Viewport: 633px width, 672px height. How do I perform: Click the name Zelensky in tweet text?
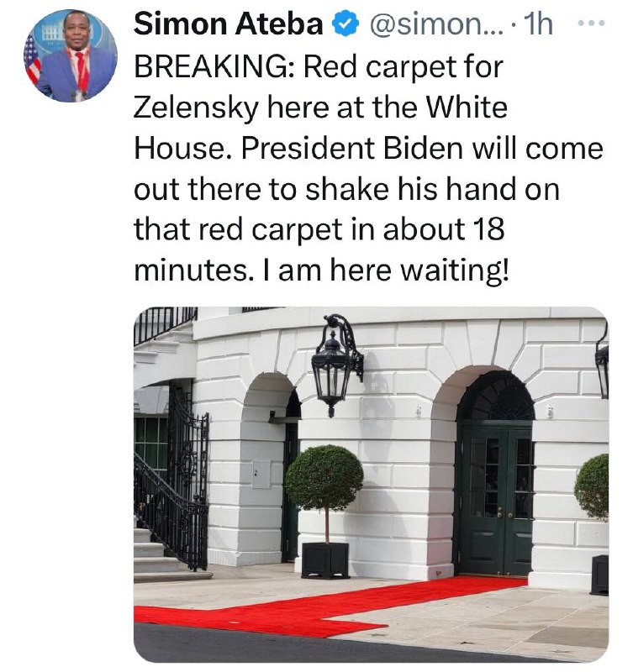197,108
